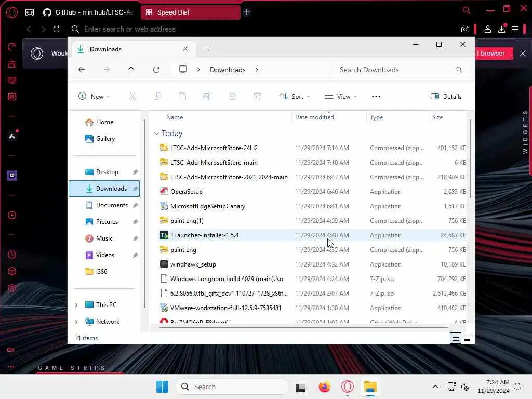Collapse the Today group
The height and width of the screenshot is (399, 532).
[x=156, y=134]
